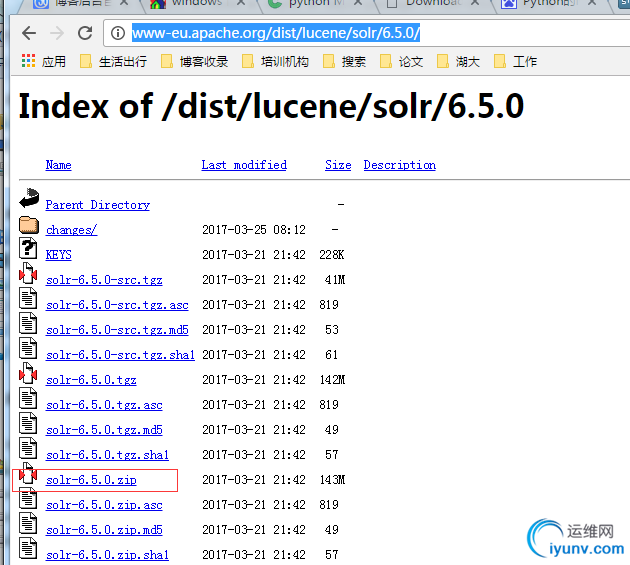Open the 论文 bookmark folder
Viewport: 630px width, 565px height.
pyautogui.click(x=402, y=61)
